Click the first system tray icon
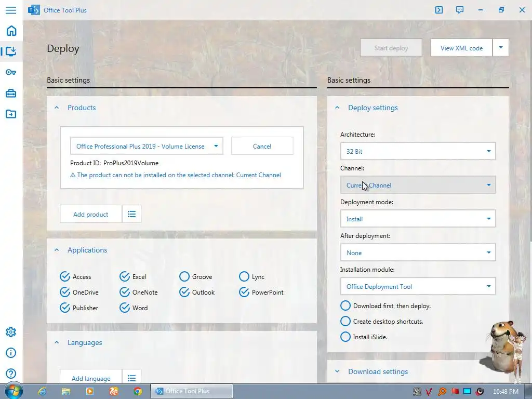532x399 pixels. click(417, 392)
